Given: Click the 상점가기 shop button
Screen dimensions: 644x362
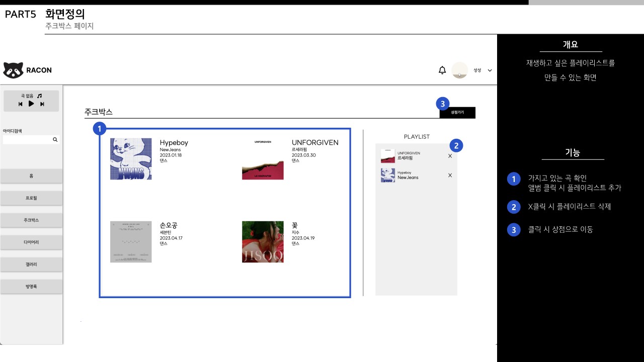Looking at the screenshot, I should pos(457,113).
